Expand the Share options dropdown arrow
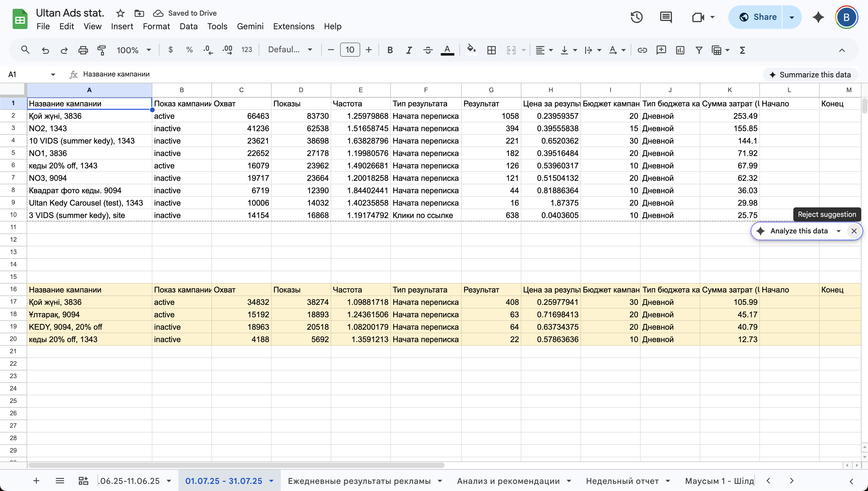This screenshot has width=868, height=491. coord(792,17)
